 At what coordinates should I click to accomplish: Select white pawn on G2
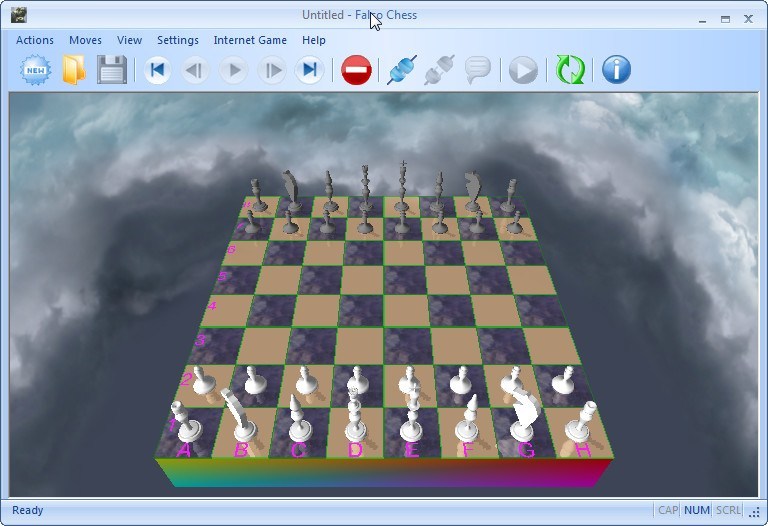pyautogui.click(x=512, y=382)
